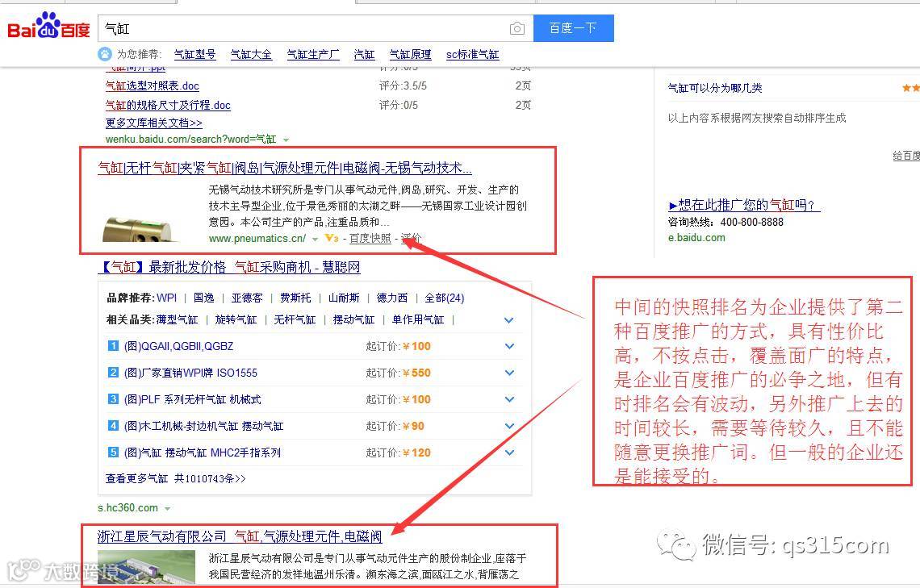Open suggested search 气缸大全
Viewport: 920px width, 588px height.
pyautogui.click(x=251, y=55)
